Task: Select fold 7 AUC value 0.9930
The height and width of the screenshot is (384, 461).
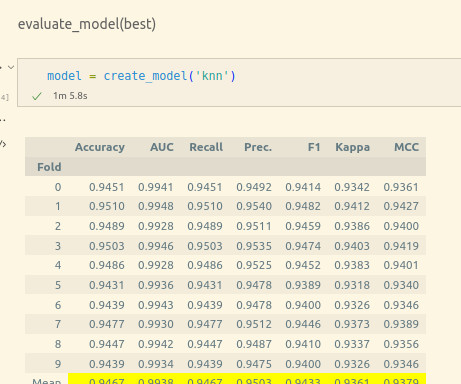Action: [156, 324]
